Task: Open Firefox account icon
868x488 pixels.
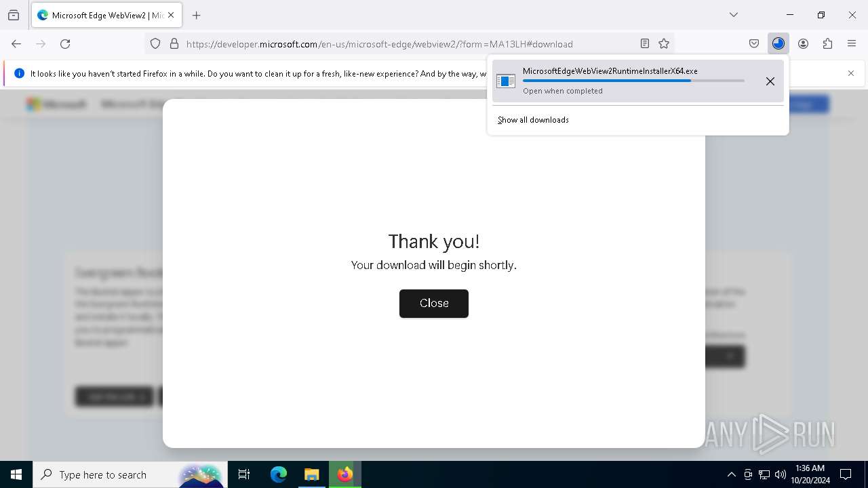Action: pyautogui.click(x=803, y=43)
